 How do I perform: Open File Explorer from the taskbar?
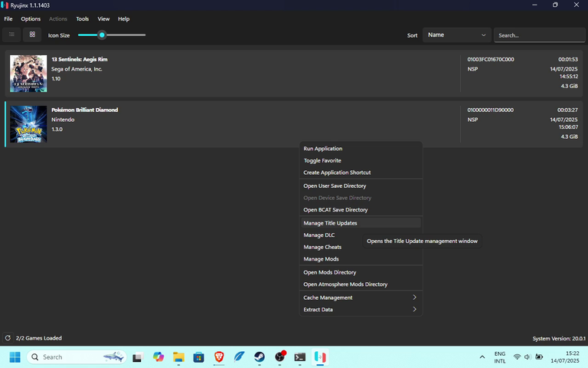click(x=178, y=357)
